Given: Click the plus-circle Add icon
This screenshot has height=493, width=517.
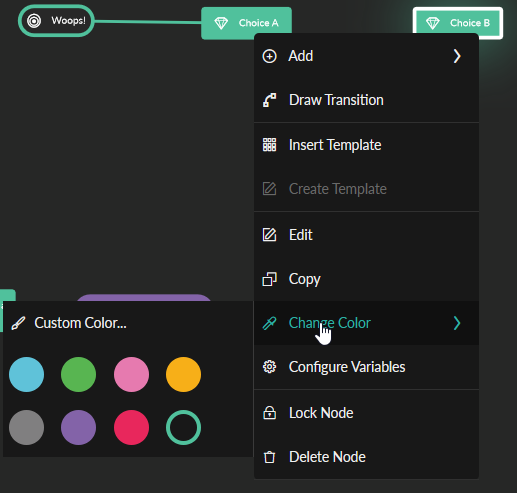Looking at the screenshot, I should (x=269, y=56).
